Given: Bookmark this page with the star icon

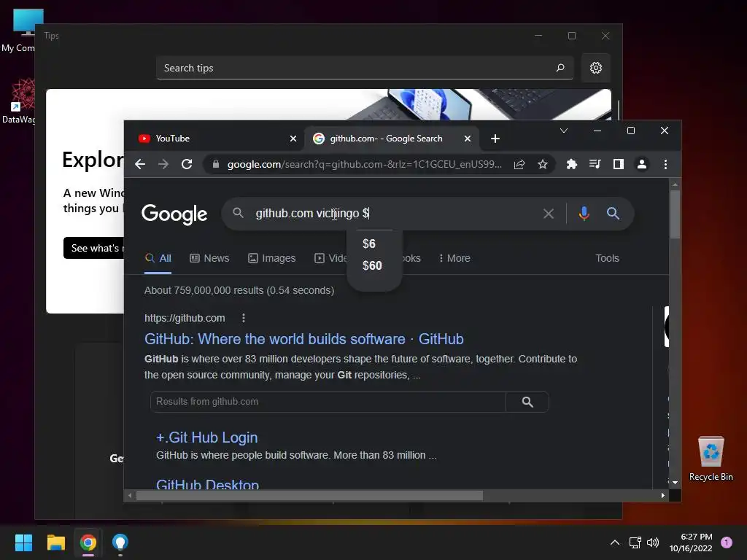Looking at the screenshot, I should 543,164.
